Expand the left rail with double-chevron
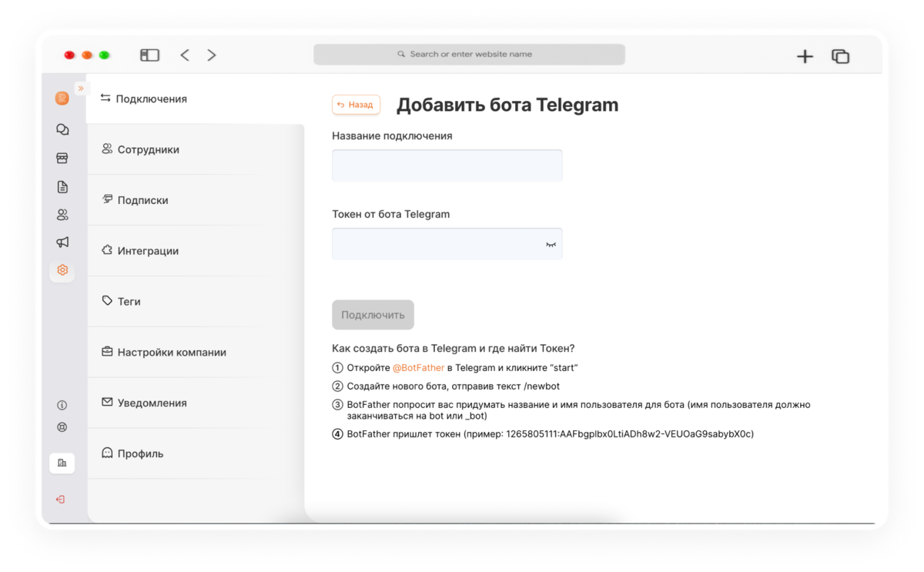This screenshot has width=924, height=572. [x=81, y=89]
